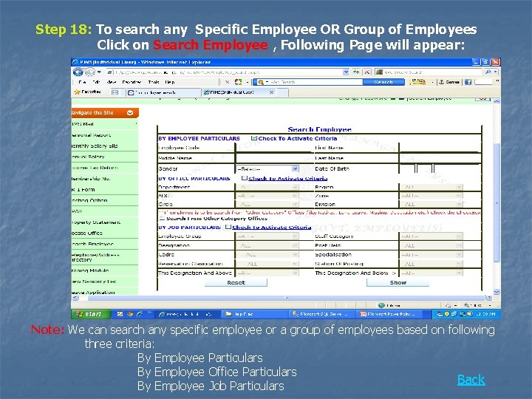
Task: Open the address bar history dropdown arrow
Action: click(346, 72)
